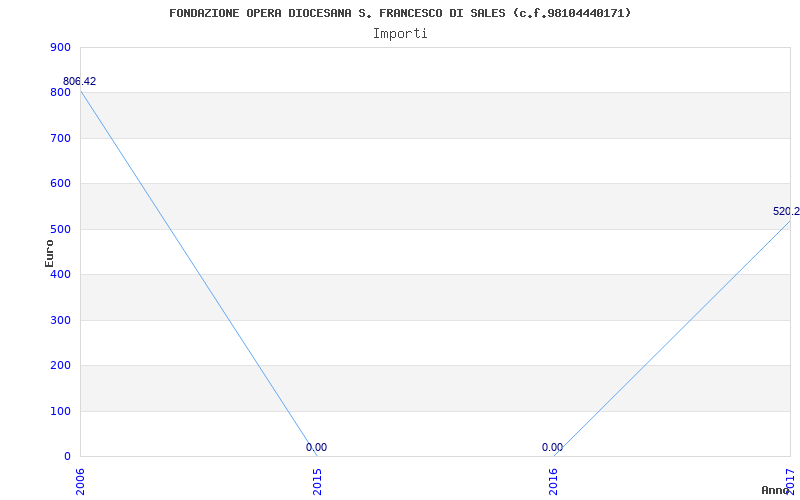Click the chart title FONDAZIONE OPERA DIOCESANA

pyautogui.click(x=400, y=13)
